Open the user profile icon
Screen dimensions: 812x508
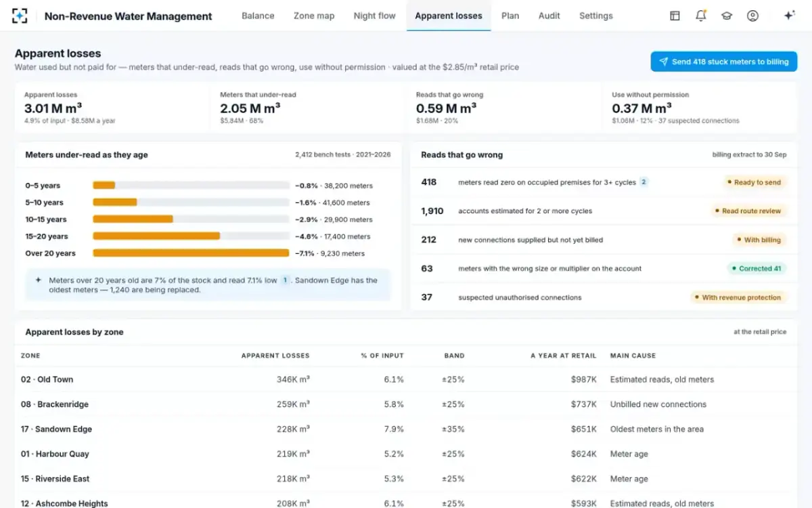(x=752, y=16)
